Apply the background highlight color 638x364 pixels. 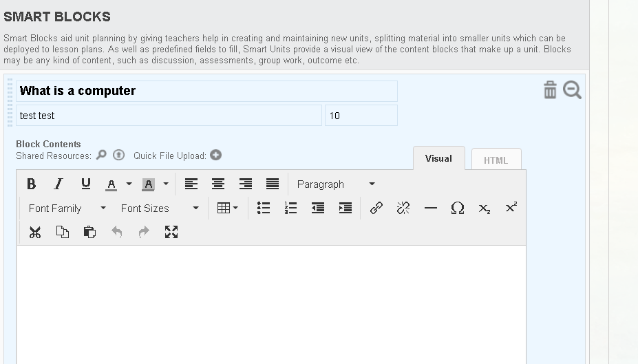point(148,184)
